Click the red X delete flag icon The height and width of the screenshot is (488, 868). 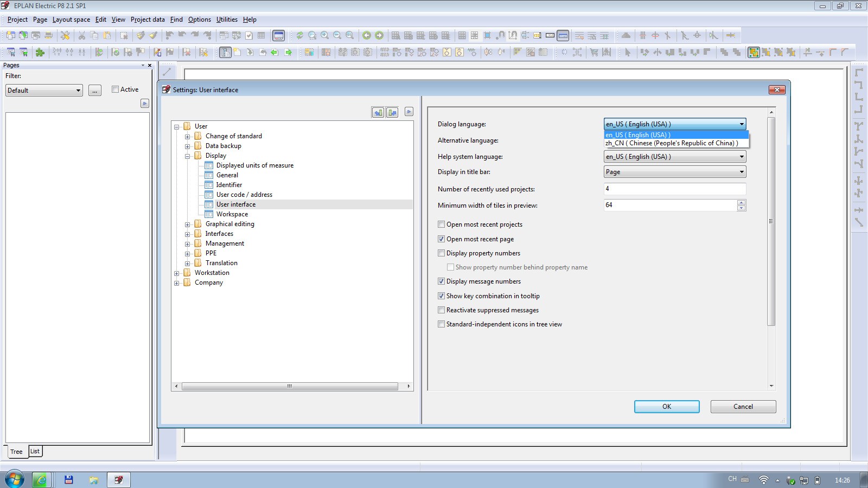[x=187, y=53]
